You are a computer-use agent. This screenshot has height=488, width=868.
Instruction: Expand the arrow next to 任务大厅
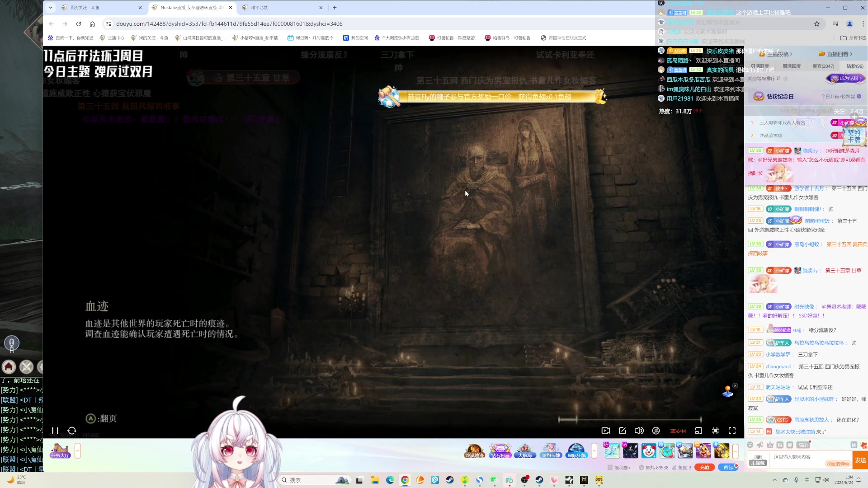click(78, 450)
